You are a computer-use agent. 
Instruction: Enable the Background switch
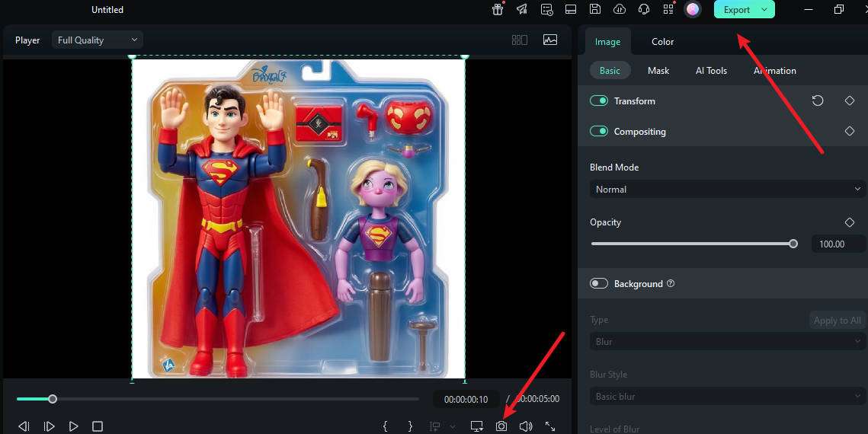click(599, 283)
